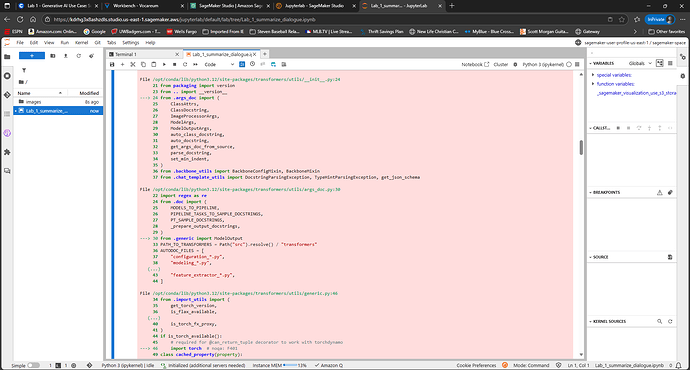Click the Instance MEM usage bar
Screen dimensions: 690x370
(290, 365)
